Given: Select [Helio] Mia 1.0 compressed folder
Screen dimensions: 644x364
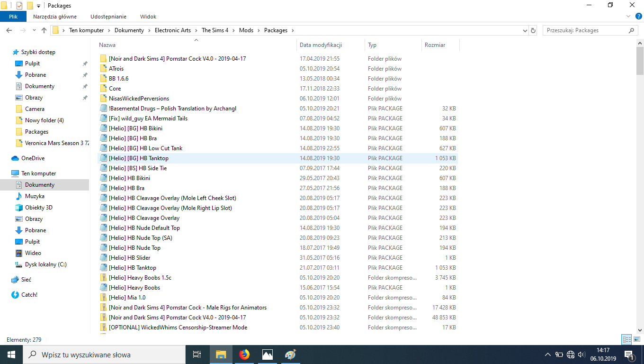Looking at the screenshot, I should coord(127,298).
